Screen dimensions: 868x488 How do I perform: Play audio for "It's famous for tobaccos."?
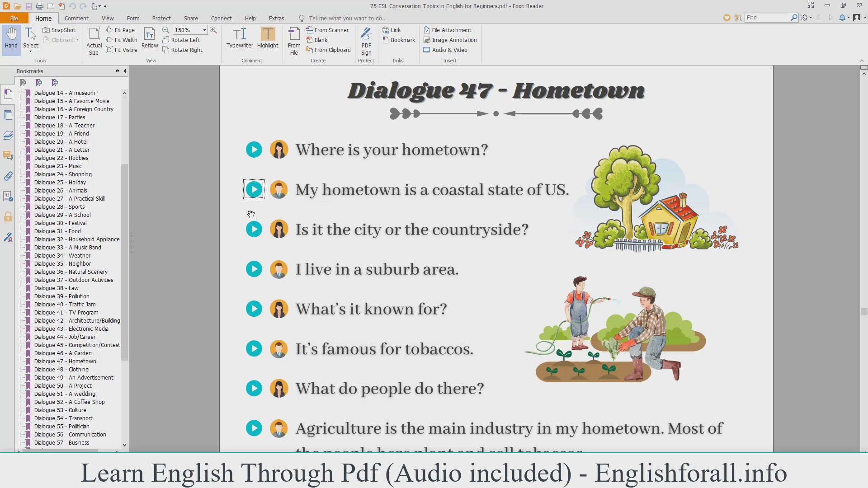coord(254,348)
